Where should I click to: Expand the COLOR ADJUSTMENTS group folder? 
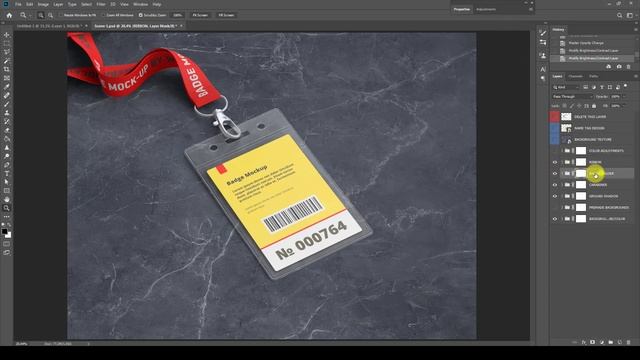[562, 151]
